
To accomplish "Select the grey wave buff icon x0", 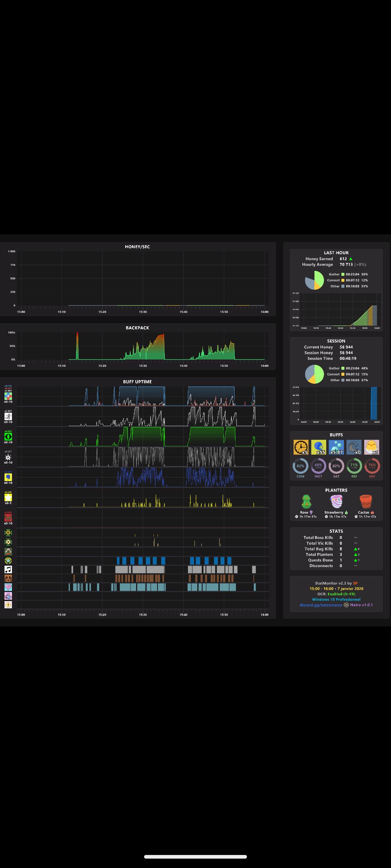I will (x=354, y=447).
